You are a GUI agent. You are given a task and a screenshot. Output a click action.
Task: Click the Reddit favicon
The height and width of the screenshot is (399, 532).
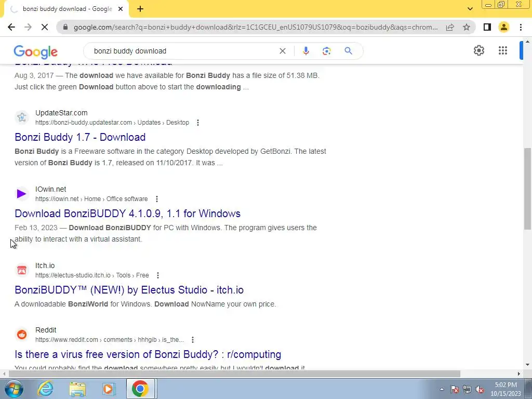(22, 335)
